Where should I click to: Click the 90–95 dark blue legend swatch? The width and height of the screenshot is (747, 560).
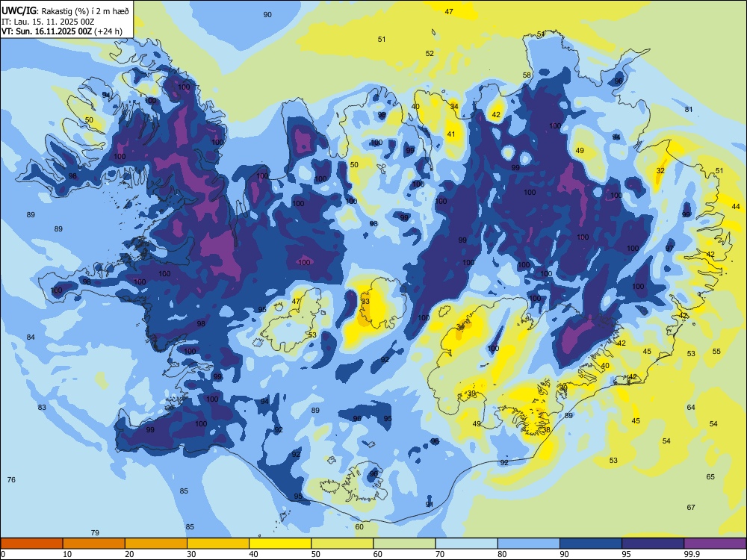591,544
